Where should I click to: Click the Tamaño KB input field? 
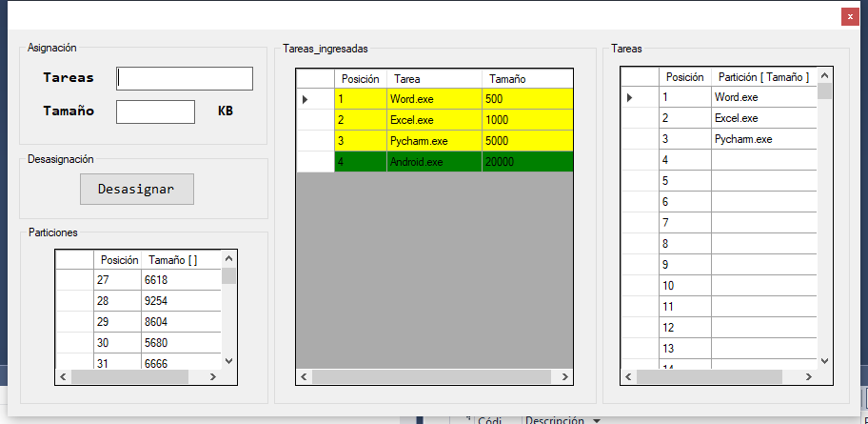(x=155, y=111)
